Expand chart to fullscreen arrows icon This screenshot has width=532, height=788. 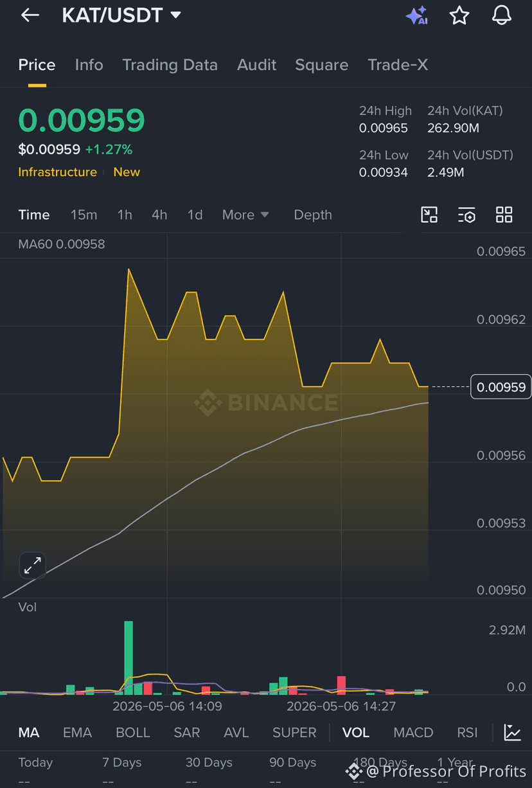(x=32, y=566)
